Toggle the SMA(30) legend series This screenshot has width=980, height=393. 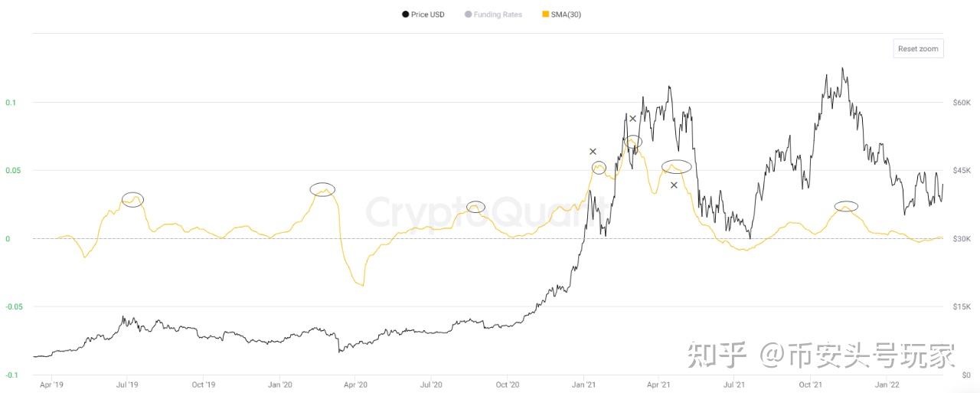click(566, 15)
